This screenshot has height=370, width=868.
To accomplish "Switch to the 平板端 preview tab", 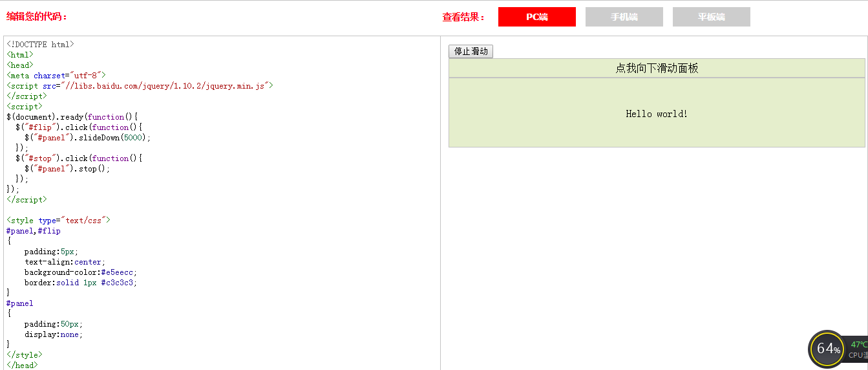I will pyautogui.click(x=711, y=17).
